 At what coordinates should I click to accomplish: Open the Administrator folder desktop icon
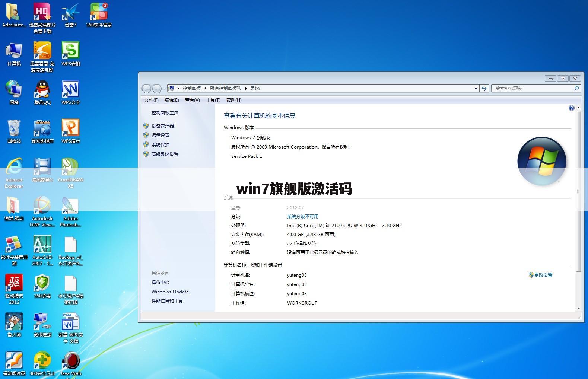tap(14, 15)
